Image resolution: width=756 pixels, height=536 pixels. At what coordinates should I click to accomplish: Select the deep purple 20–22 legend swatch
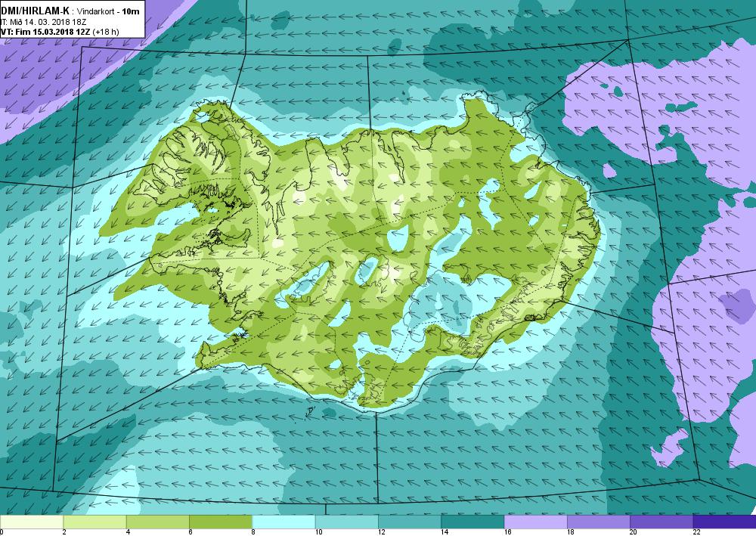pyautogui.click(x=661, y=522)
